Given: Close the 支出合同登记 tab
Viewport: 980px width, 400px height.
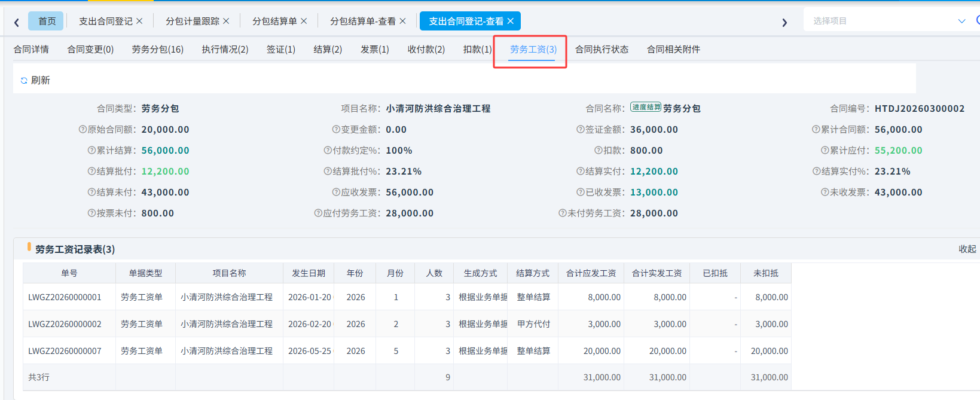Looking at the screenshot, I should (x=139, y=21).
